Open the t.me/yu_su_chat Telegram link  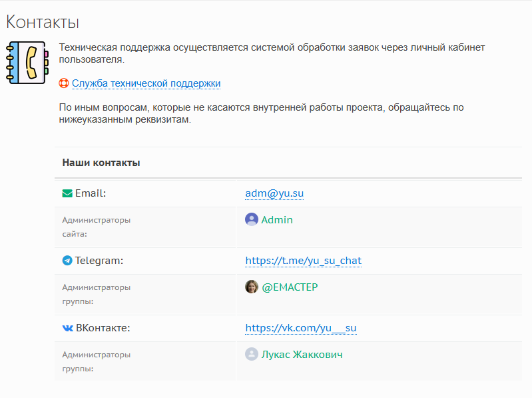tap(303, 261)
